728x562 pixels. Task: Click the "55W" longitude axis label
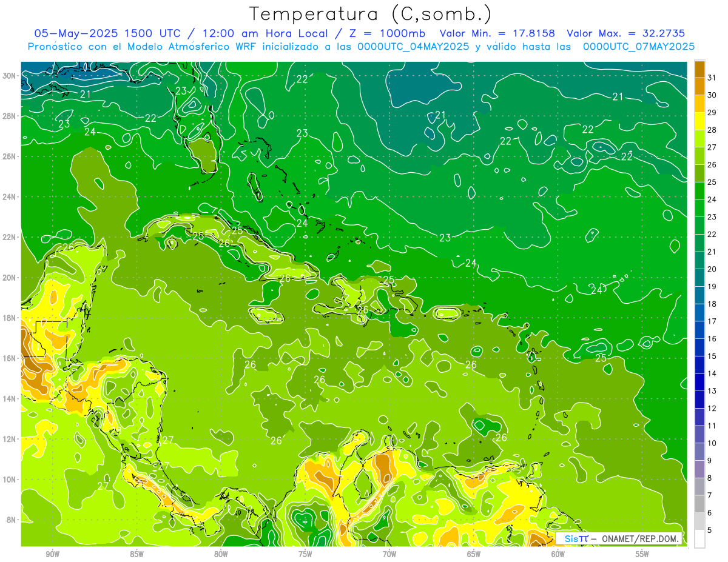coord(642,554)
